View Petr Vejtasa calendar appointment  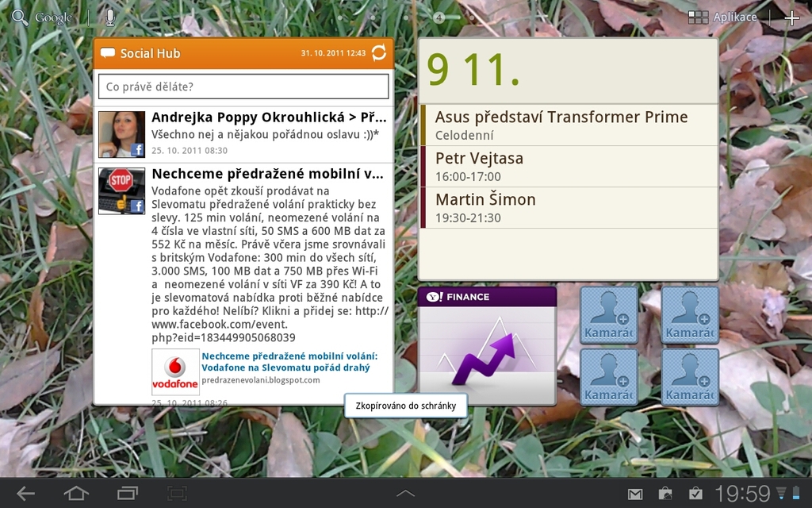pyautogui.click(x=566, y=165)
